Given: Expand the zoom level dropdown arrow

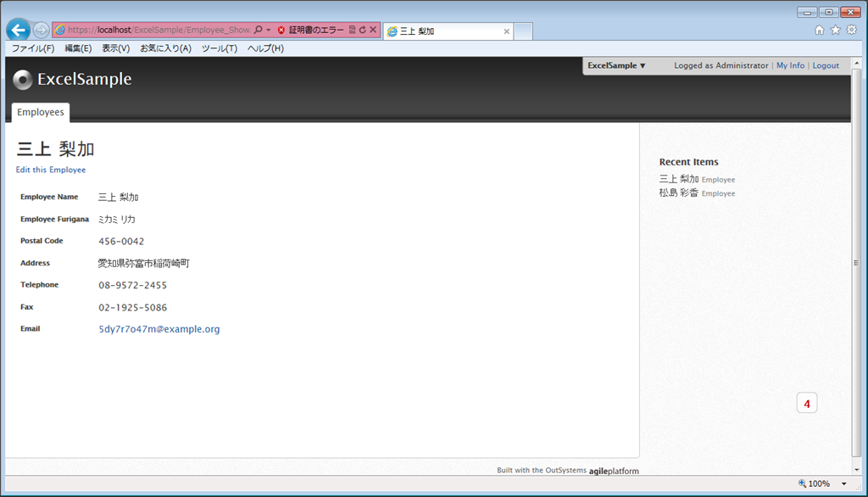Looking at the screenshot, I should 843,483.
